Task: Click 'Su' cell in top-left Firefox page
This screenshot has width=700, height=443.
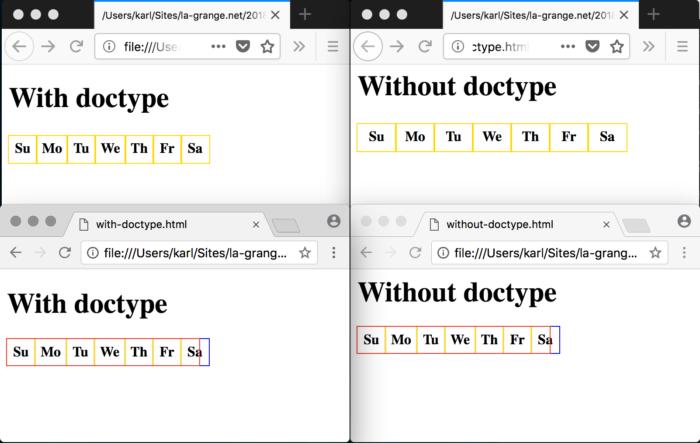Action: coord(22,149)
